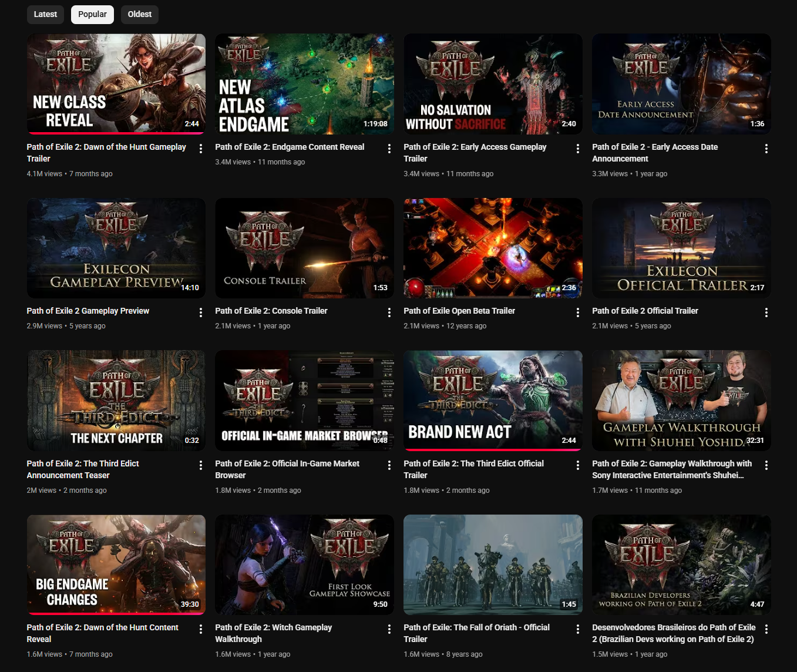The width and height of the screenshot is (797, 672).
Task: Show more actions for Witch Gameplay Walkthrough
Action: (389, 629)
